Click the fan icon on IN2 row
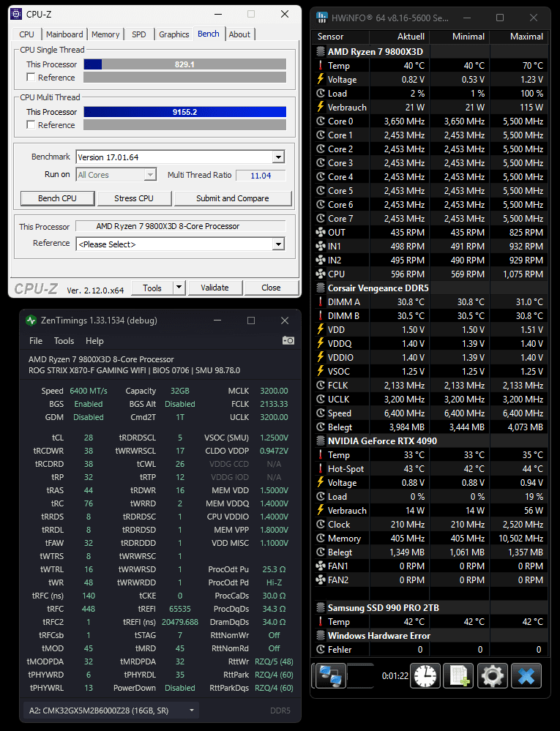The width and height of the screenshot is (560, 731). (x=321, y=260)
